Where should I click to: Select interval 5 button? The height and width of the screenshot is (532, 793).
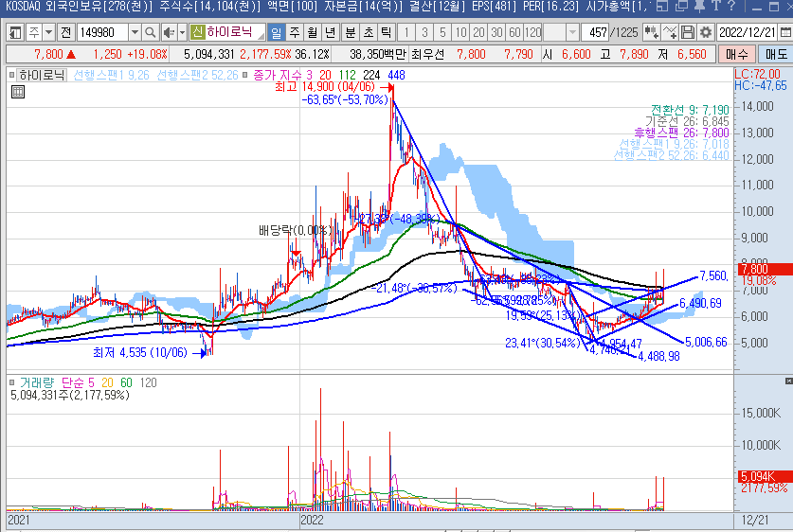[442, 33]
